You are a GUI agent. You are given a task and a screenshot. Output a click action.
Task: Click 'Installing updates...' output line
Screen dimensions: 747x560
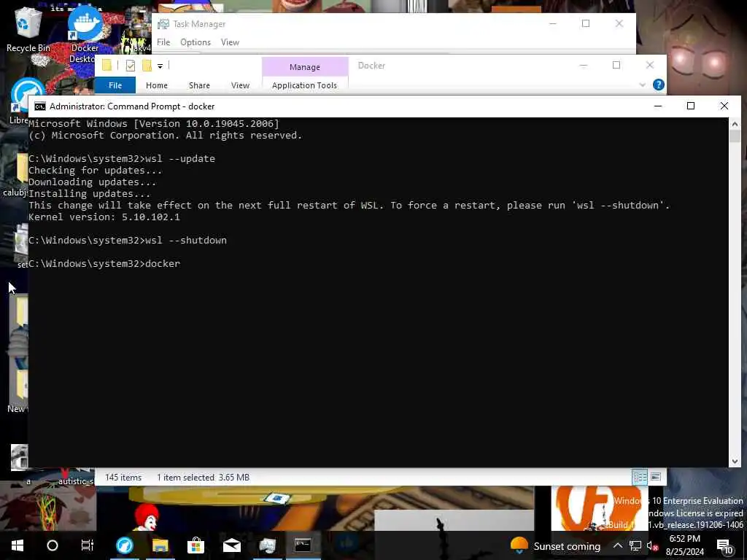pos(90,194)
